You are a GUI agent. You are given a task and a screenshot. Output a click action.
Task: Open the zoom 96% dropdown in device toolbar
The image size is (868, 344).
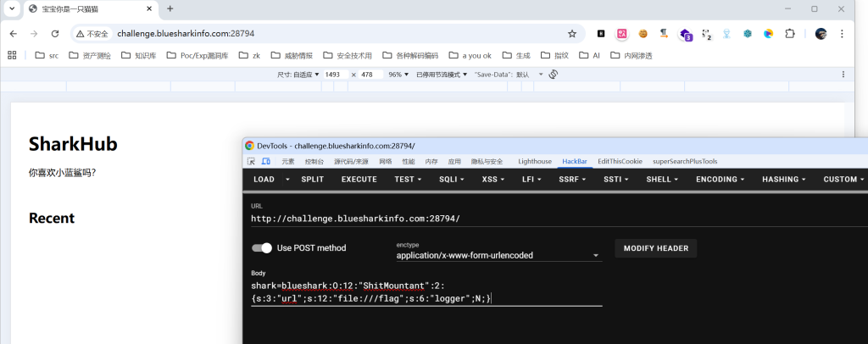tap(398, 75)
